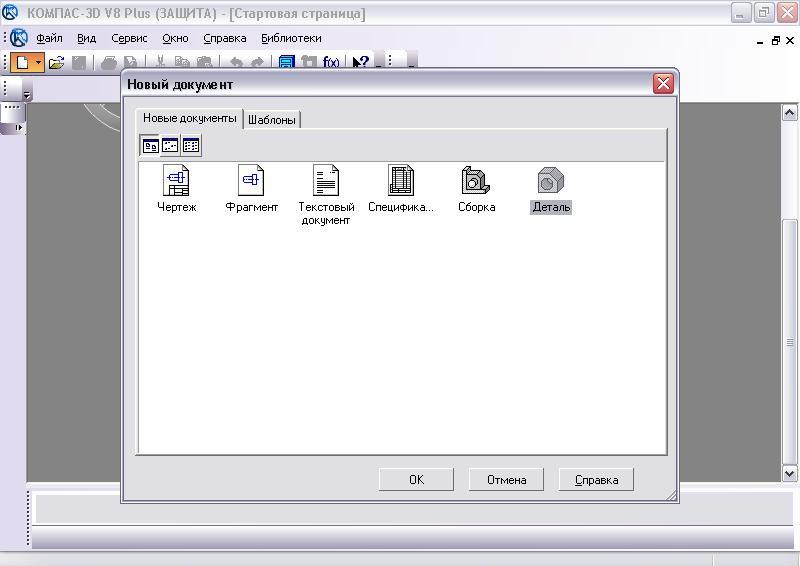The width and height of the screenshot is (800, 566).
Task: Click the greyed Redo arrow icon
Action: coord(257,63)
